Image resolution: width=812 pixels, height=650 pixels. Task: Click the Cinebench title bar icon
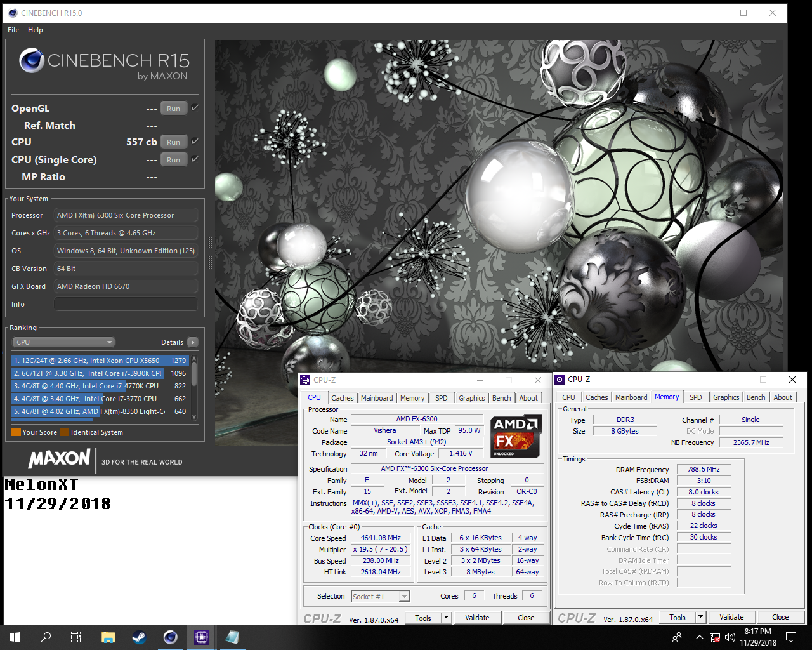[13, 13]
